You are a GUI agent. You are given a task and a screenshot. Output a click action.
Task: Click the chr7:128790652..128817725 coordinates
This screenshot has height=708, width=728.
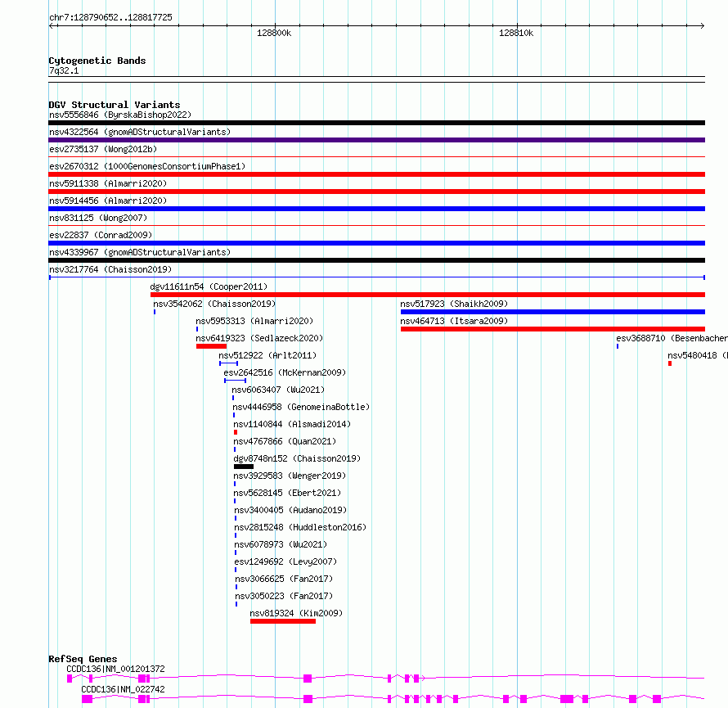[110, 17]
